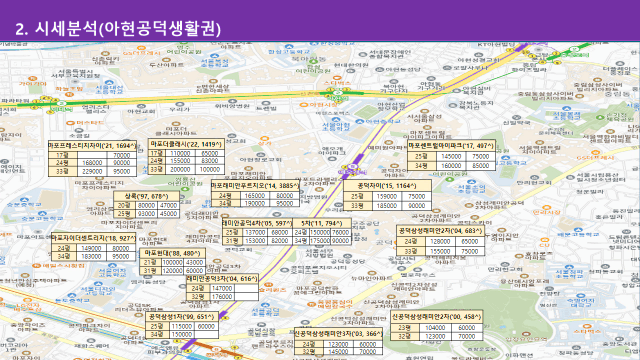Click the 175000 cell in 5차 table
640x360 pixels.
tap(320, 241)
